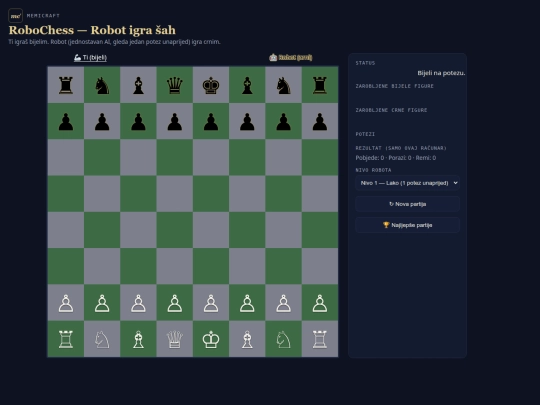
Task: Select the white kingside knight
Action: (x=283, y=339)
